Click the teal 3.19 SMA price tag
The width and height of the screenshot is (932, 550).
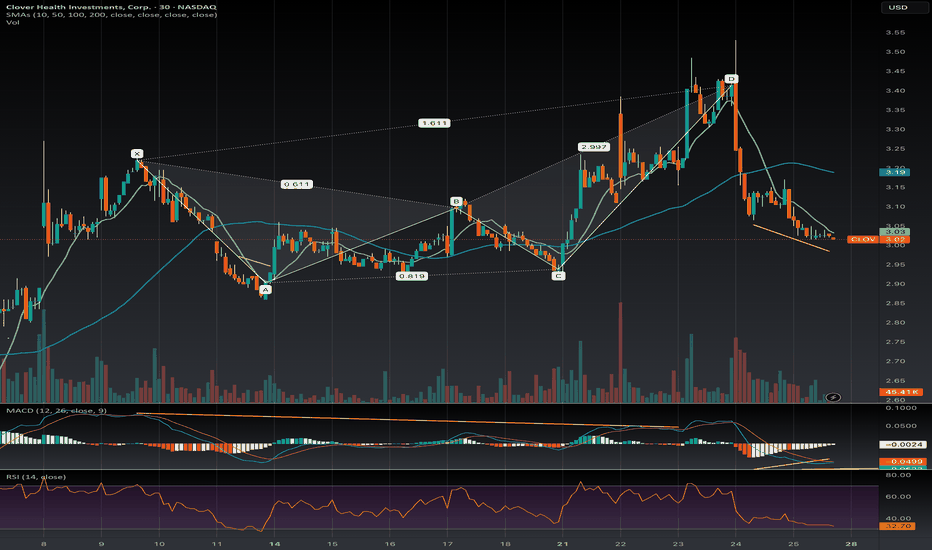[x=894, y=172]
